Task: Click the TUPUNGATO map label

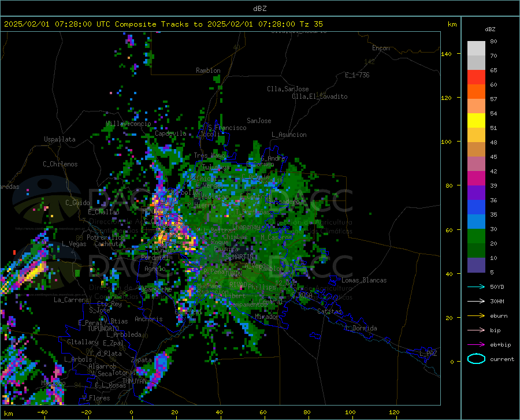Action: [103, 329]
